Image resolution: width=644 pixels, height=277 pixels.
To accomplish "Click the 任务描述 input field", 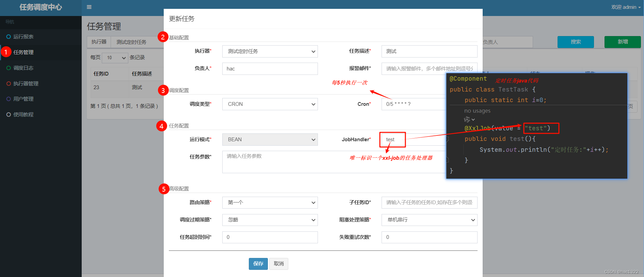I will pyautogui.click(x=429, y=51).
